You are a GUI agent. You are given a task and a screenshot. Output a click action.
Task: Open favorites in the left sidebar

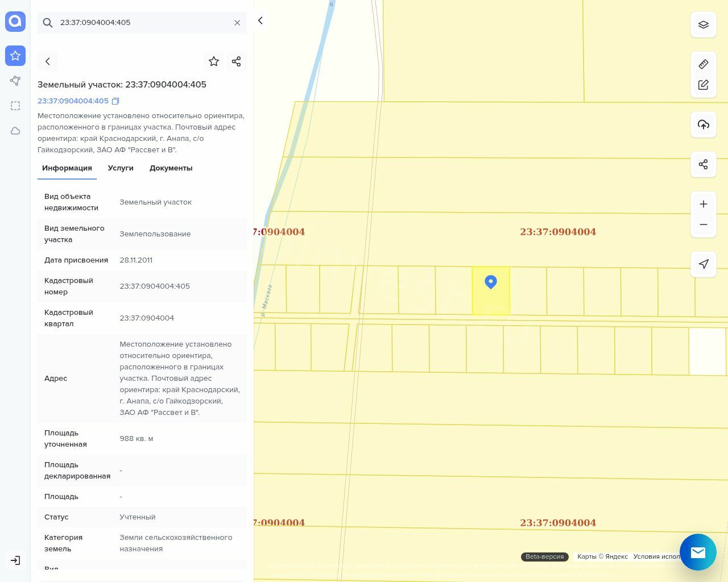[x=15, y=56]
